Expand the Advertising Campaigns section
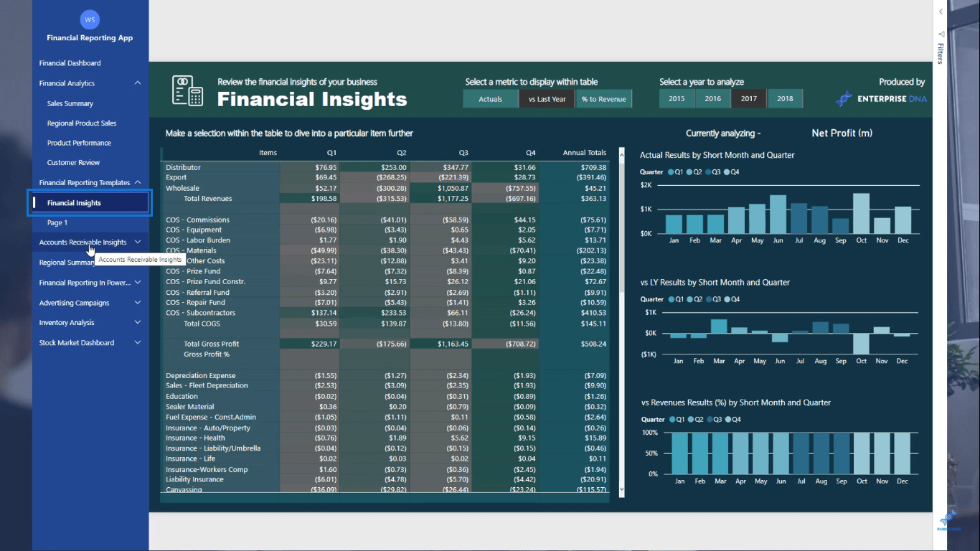The image size is (980, 551). (x=138, y=303)
